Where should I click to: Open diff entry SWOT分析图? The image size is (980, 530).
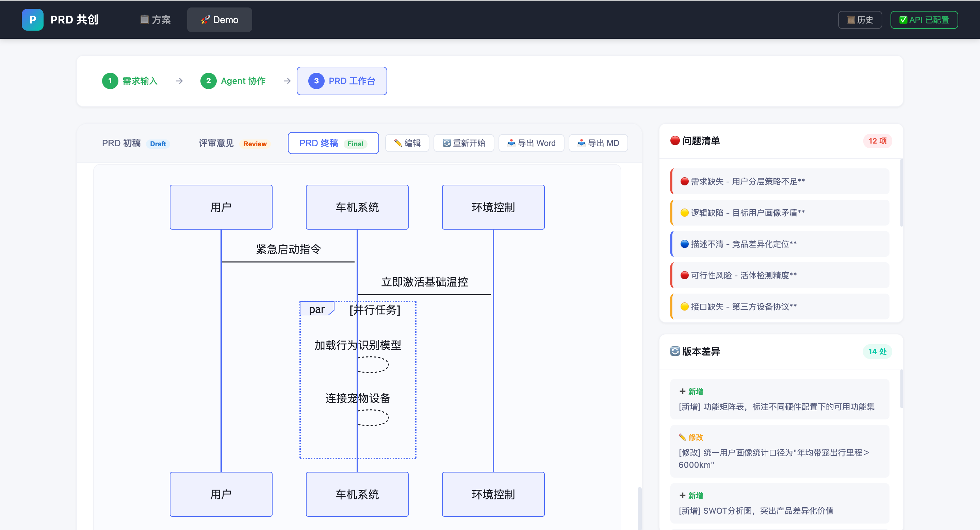click(x=780, y=503)
